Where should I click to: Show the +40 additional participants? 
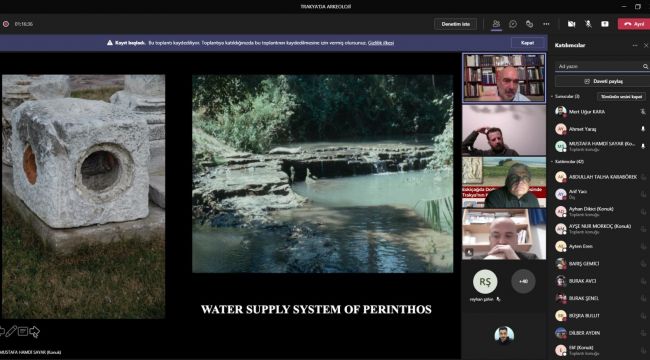point(523,282)
